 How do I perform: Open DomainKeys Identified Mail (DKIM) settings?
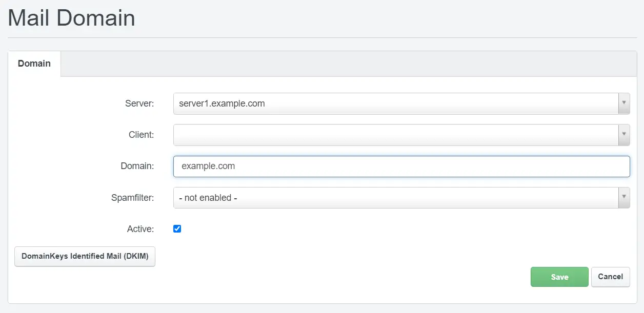tap(85, 257)
